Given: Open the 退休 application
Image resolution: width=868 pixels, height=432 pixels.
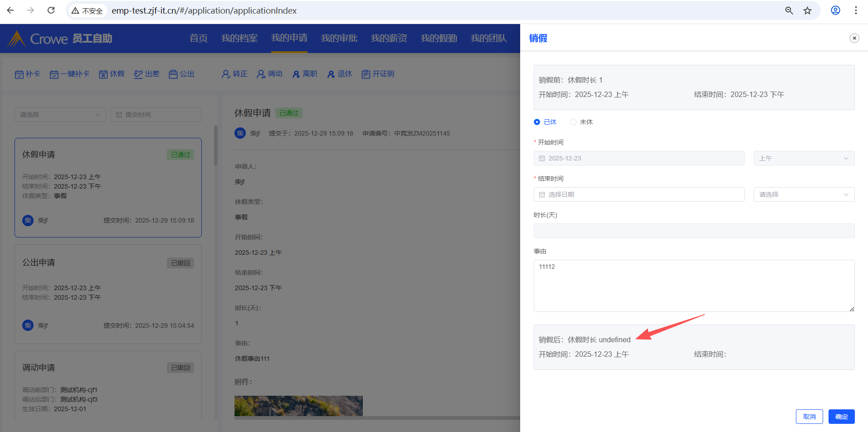Looking at the screenshot, I should coord(339,74).
